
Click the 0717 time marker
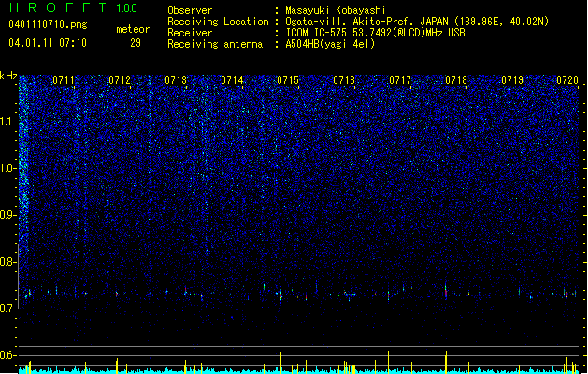pyautogui.click(x=400, y=80)
